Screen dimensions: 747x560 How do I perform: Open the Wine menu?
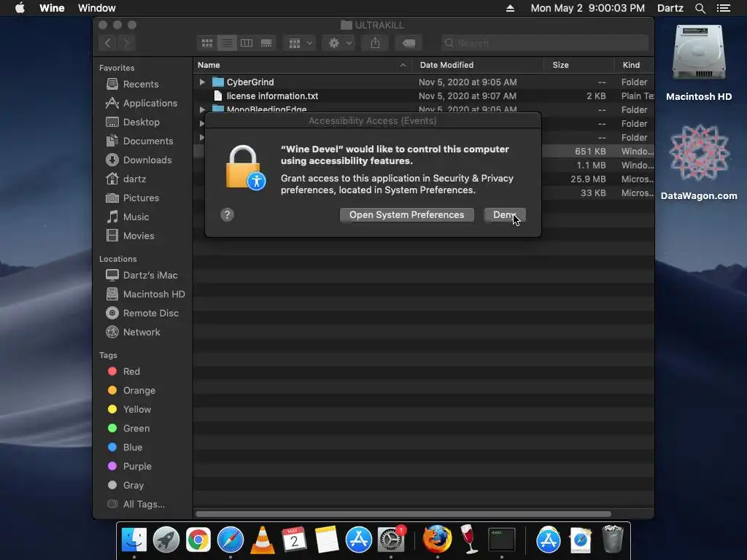click(x=52, y=8)
